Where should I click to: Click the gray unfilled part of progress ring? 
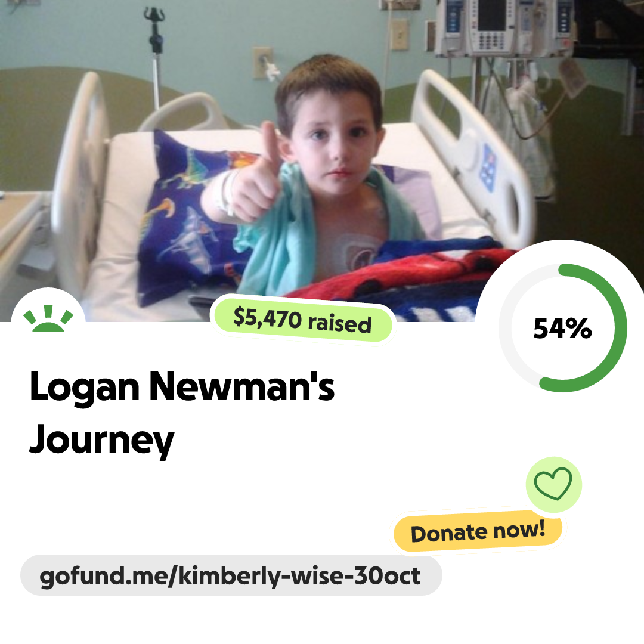point(506,329)
